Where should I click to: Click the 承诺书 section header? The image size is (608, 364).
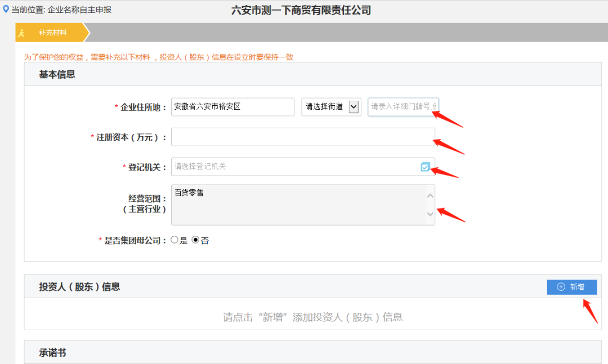click(52, 353)
